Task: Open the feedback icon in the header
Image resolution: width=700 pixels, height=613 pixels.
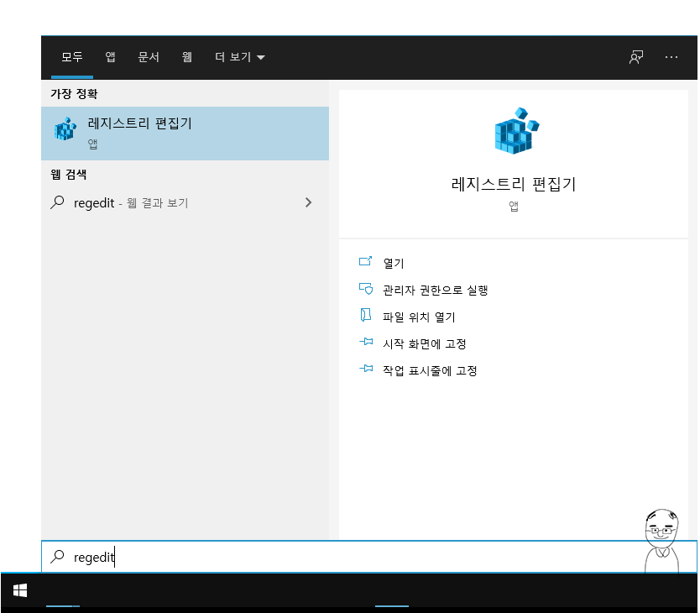Action: point(636,57)
